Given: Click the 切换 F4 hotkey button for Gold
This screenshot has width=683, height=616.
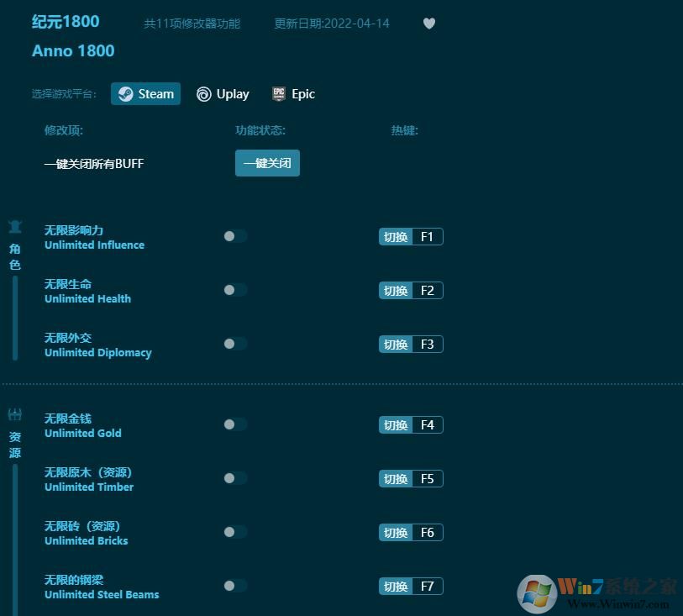Looking at the screenshot, I should click(410, 424).
